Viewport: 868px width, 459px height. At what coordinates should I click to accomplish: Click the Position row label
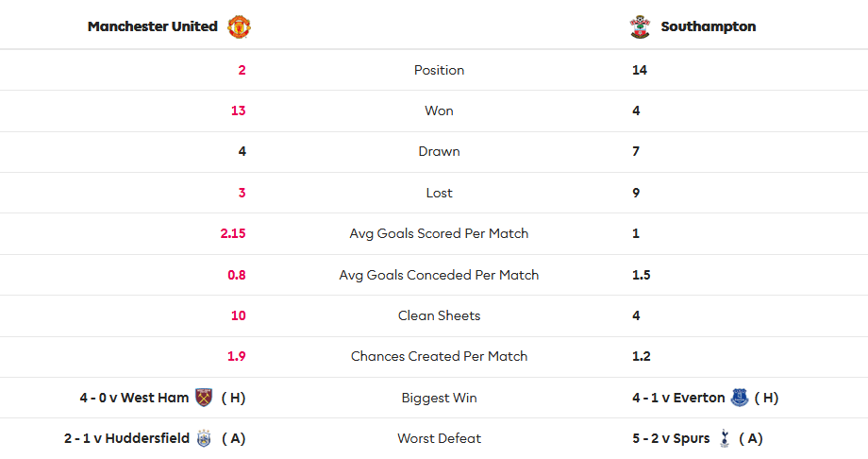click(x=439, y=70)
